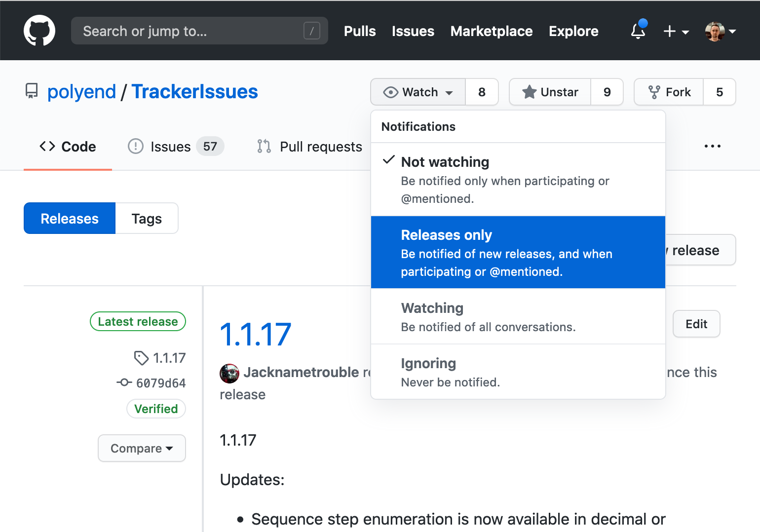
Task: Open the Watch dropdown
Action: pos(418,92)
